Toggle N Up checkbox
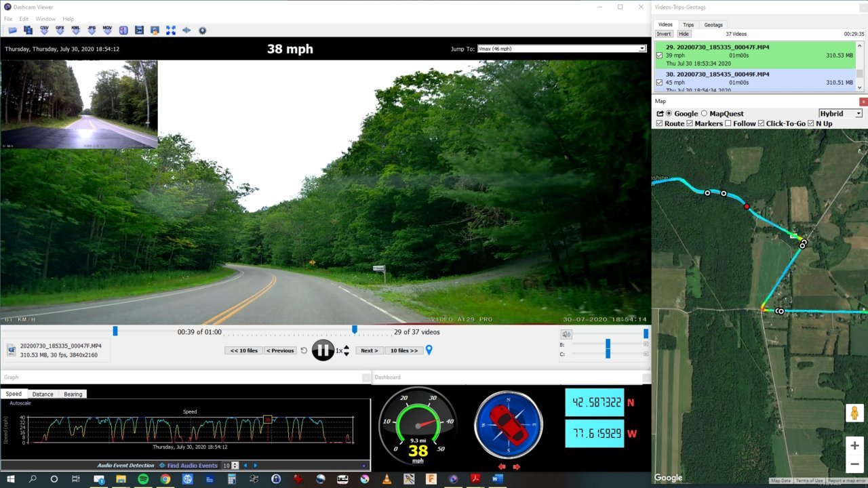 click(x=811, y=123)
